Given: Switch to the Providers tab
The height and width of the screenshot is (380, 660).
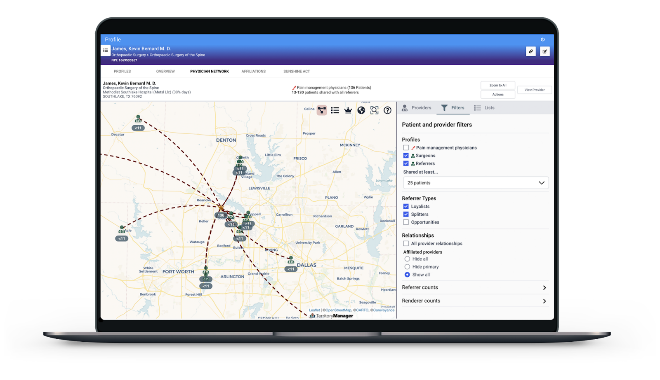Looking at the screenshot, I should [417, 108].
